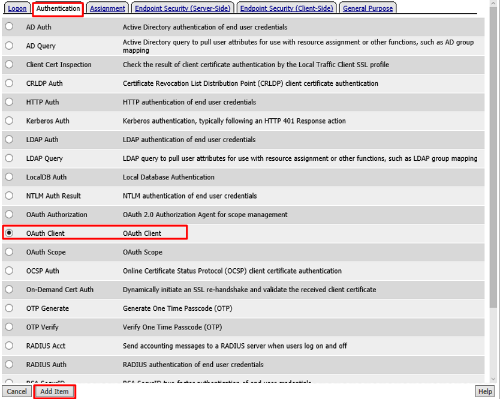The width and height of the screenshot is (500, 399).
Task: Click 'OAuth 2.0 Authorization Agent' description text
Action: [205, 214]
